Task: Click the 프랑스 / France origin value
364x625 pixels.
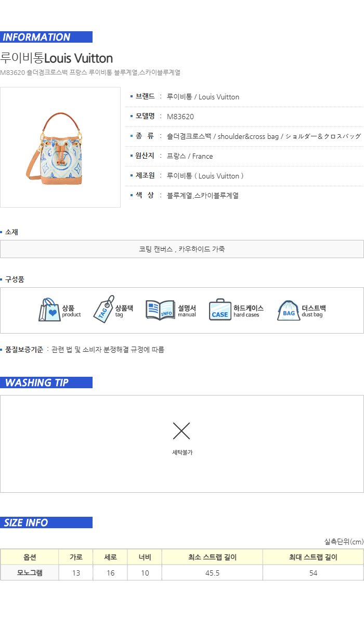Action: (x=190, y=156)
